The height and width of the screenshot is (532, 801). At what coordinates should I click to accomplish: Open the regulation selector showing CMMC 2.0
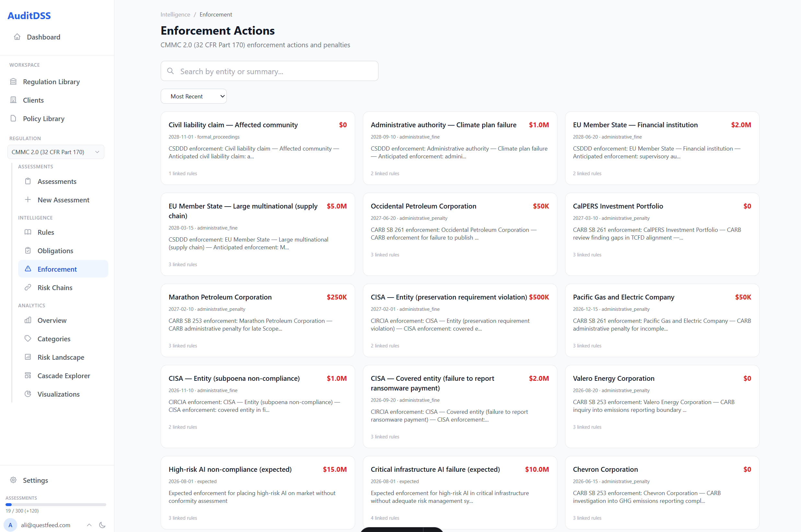[x=55, y=152]
